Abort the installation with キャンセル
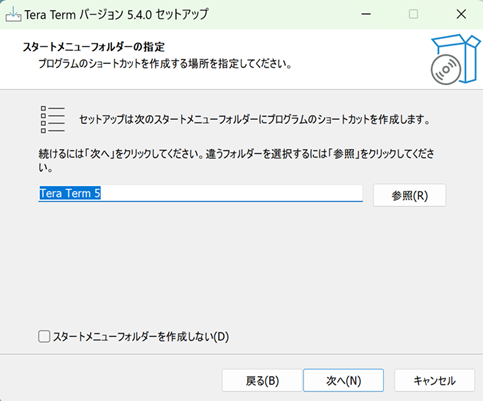This screenshot has height=401, width=483. tap(434, 380)
